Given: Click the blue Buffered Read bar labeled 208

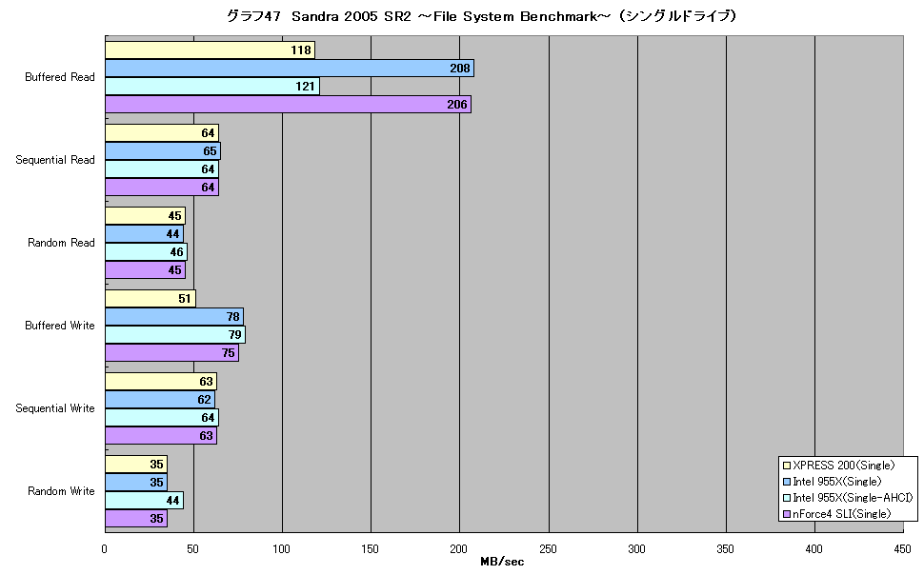Looking at the screenshot, I should [290, 69].
